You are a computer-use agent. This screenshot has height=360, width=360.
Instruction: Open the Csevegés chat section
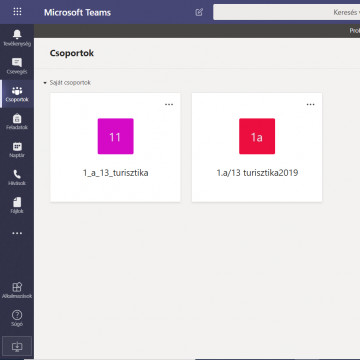17,66
